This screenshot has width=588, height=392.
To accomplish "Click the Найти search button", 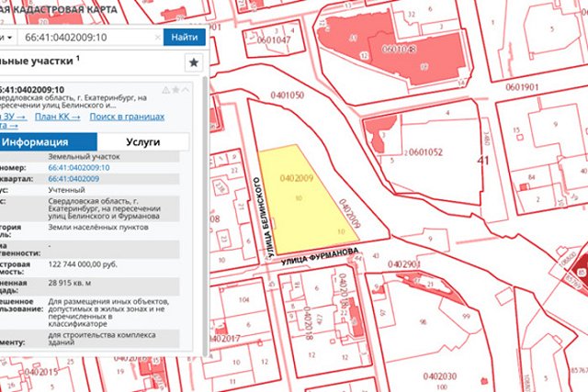I will coord(184,37).
